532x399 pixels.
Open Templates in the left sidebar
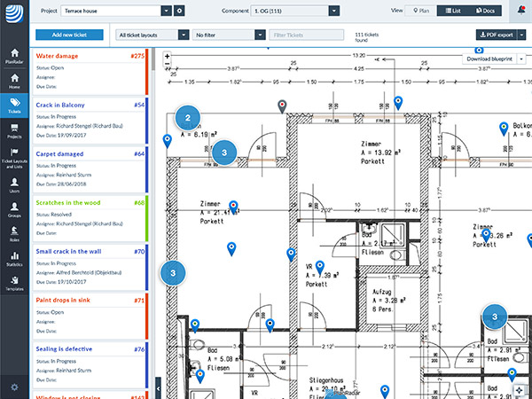[x=14, y=283]
